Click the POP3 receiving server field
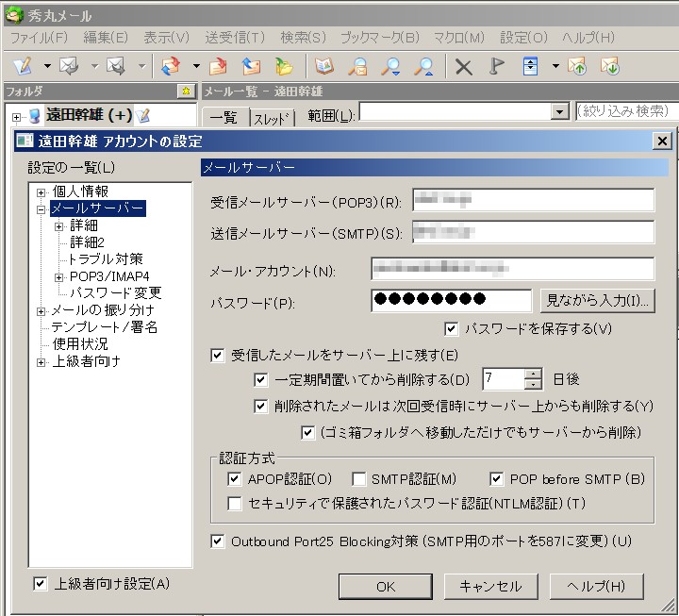Image resolution: width=679 pixels, height=616 pixels. tap(534, 200)
